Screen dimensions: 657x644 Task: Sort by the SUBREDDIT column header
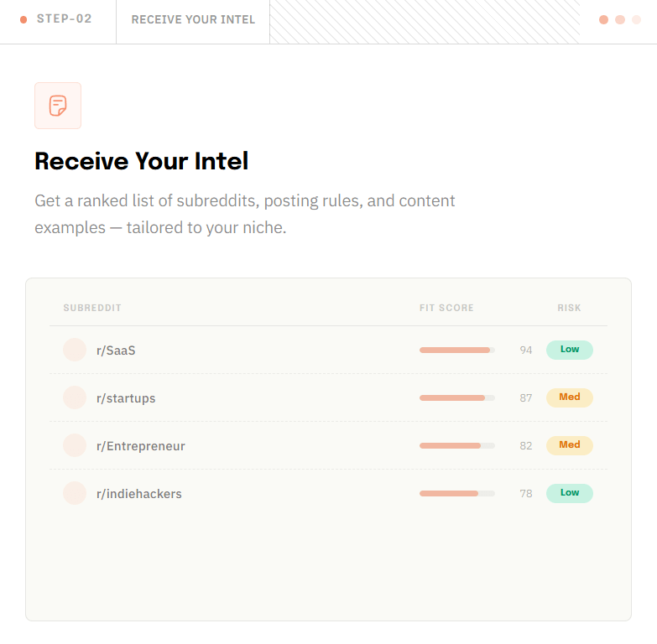tap(92, 308)
